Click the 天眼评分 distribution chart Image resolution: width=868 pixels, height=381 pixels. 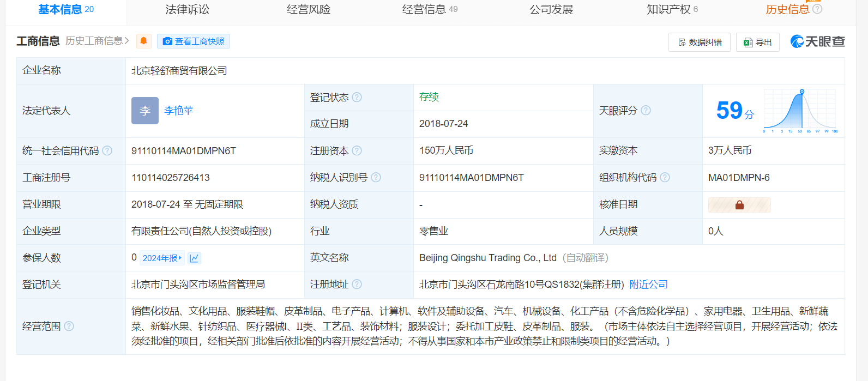point(800,111)
